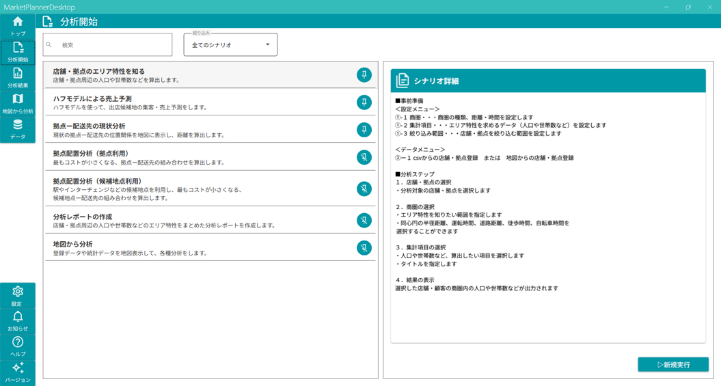
Task: Click the 2．商圏の選択 step line
Action: tap(415, 207)
